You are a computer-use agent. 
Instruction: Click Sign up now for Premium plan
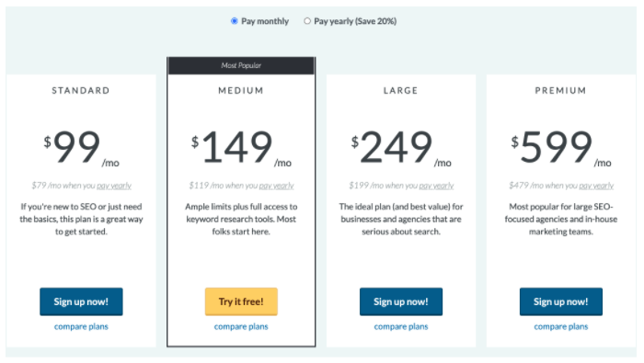(x=560, y=301)
